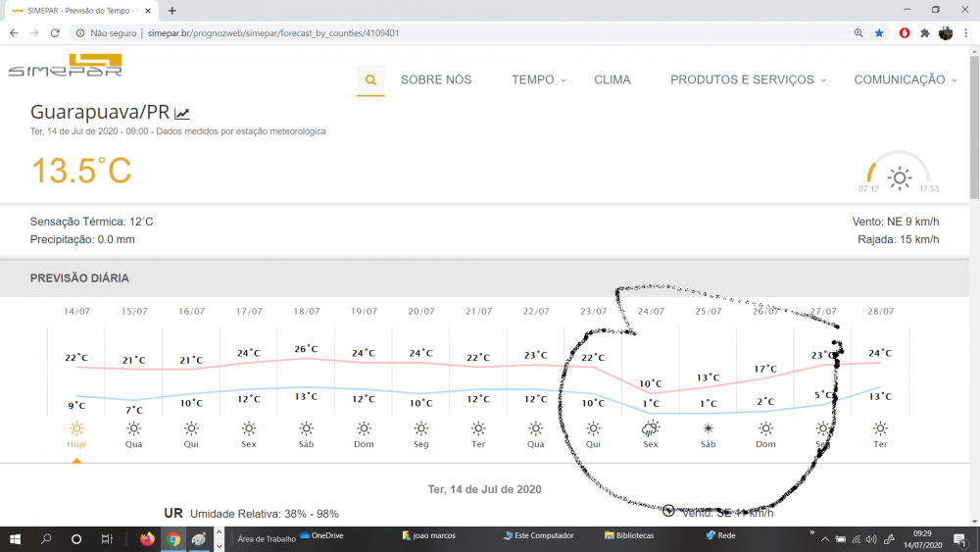Open the chart icon beside Guarapuava/PR
This screenshot has width=980, height=552.
coord(182,113)
